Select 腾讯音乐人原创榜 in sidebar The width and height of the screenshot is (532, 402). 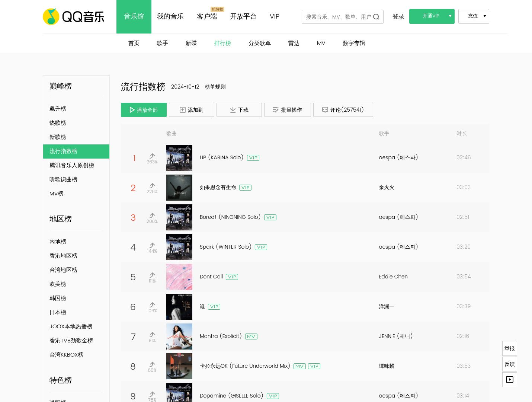pos(72,165)
